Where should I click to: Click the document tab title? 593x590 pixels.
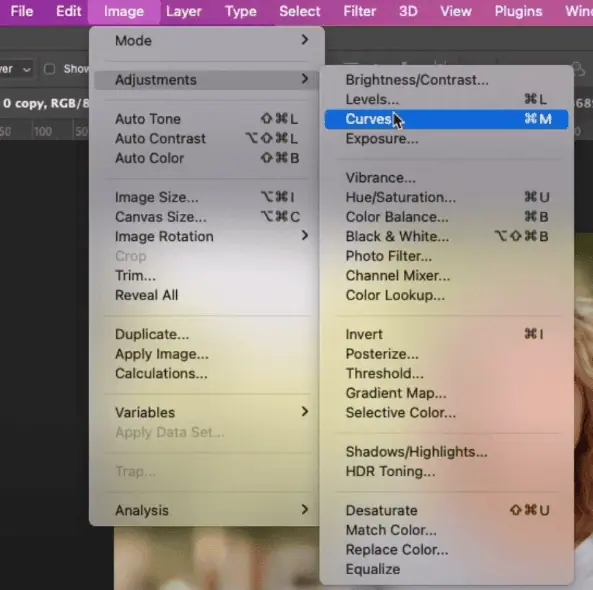tap(45, 103)
